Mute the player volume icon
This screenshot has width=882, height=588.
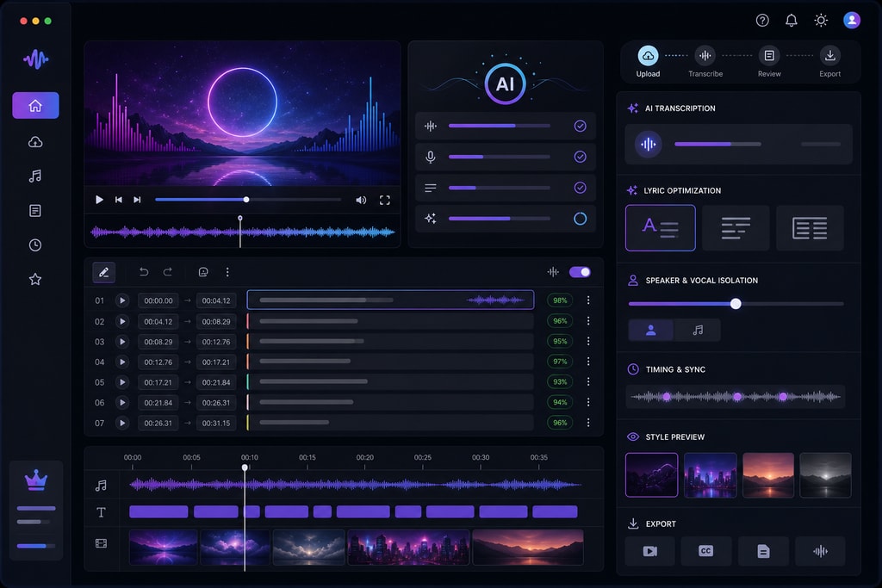pos(361,200)
